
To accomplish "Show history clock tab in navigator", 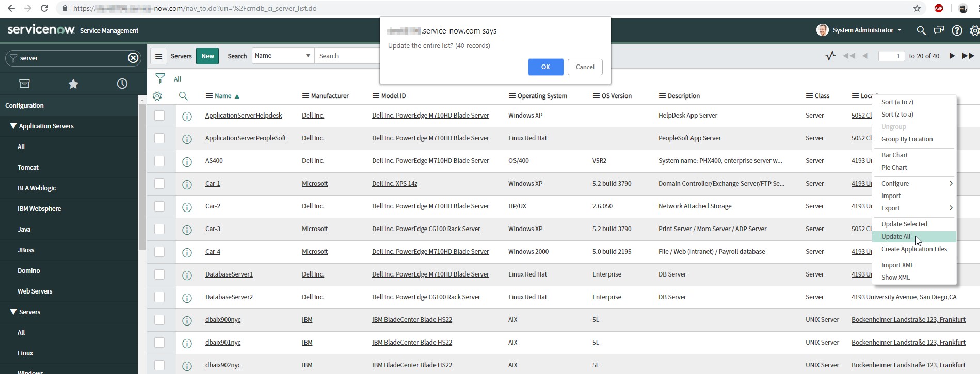I will pos(122,84).
